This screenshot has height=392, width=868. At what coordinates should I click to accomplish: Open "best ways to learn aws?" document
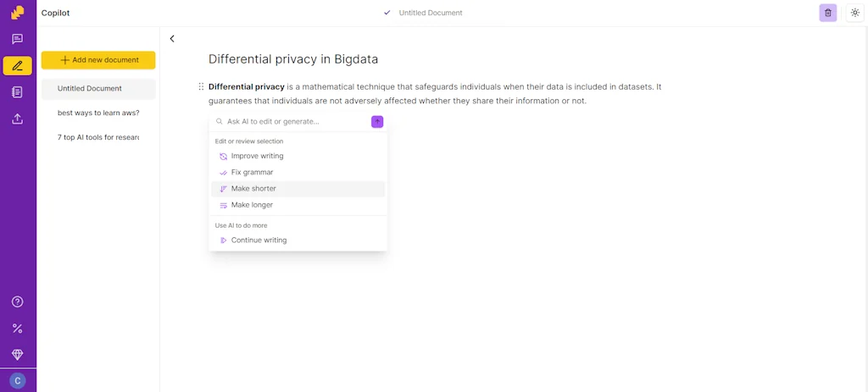tap(98, 113)
